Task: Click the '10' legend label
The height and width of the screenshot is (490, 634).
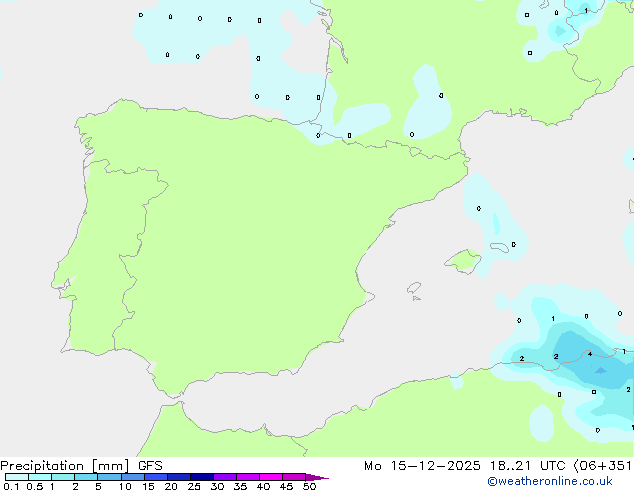Action: (125, 486)
